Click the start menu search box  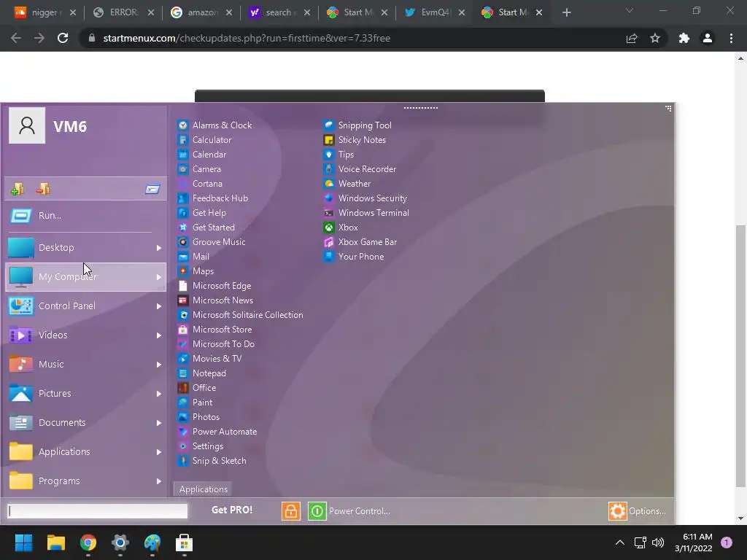98,511
